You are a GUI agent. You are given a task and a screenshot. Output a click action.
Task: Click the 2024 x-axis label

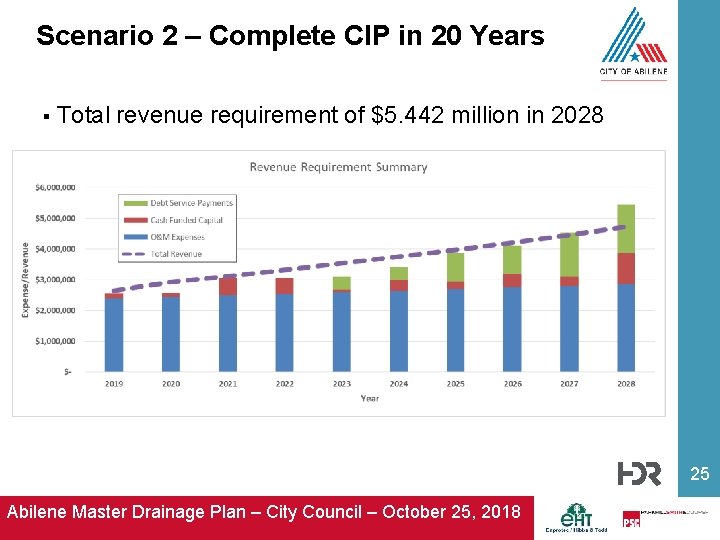[399, 383]
